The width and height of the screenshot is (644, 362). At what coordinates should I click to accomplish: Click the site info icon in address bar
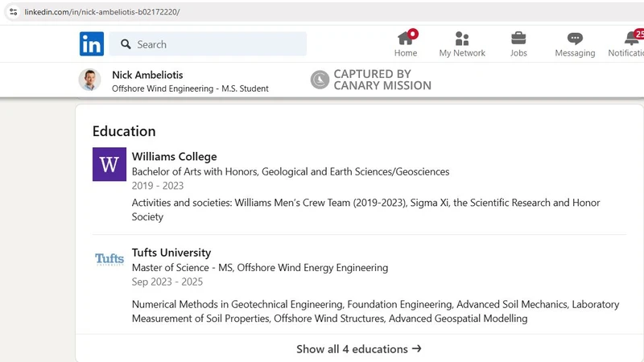tap(12, 12)
